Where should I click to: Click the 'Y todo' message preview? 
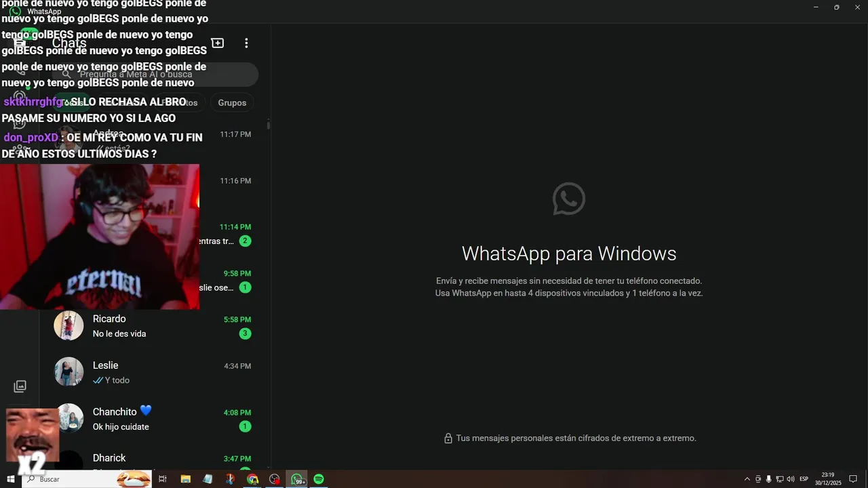[x=117, y=380]
